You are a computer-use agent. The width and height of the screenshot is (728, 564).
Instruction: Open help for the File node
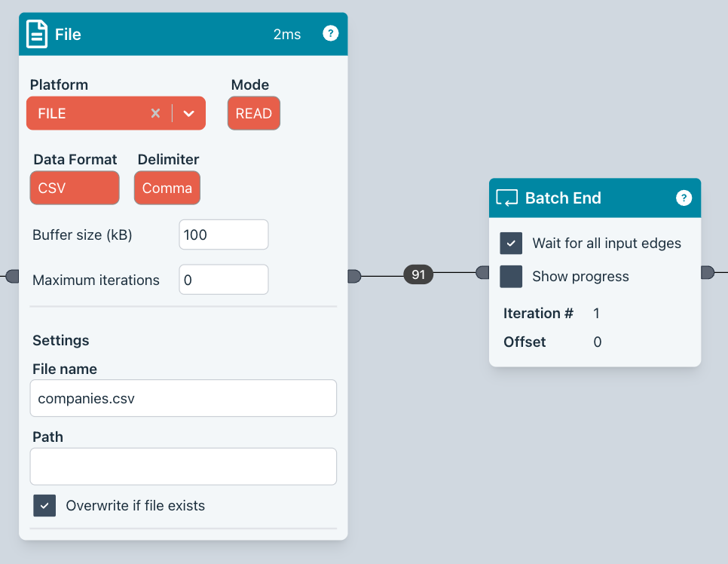click(330, 33)
